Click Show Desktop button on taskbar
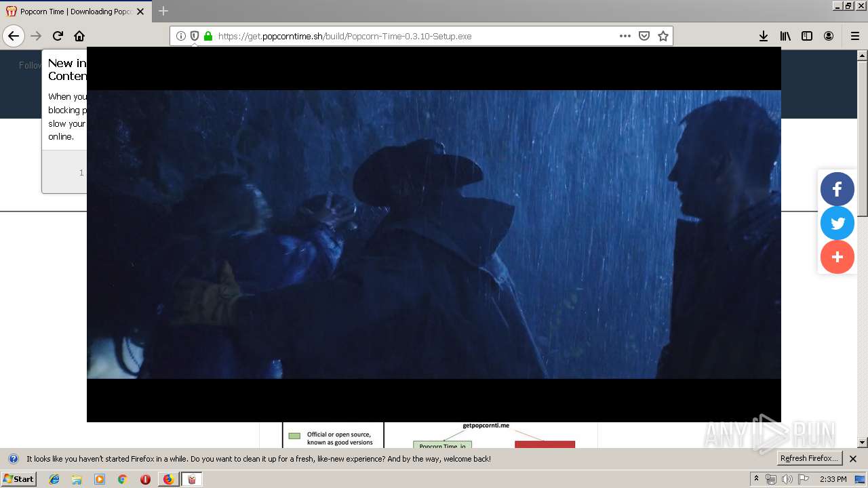Screen dimensions: 868x488 click(x=860, y=479)
